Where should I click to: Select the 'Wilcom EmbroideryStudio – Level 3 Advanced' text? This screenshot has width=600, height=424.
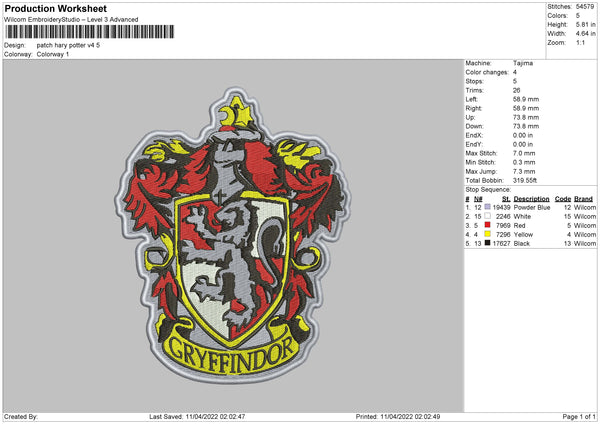(x=71, y=20)
